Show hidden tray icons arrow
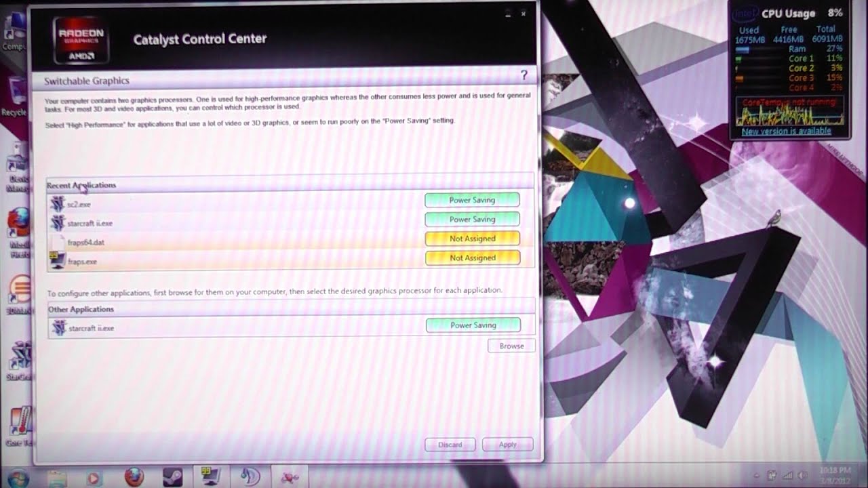The image size is (868, 488). pos(757,476)
